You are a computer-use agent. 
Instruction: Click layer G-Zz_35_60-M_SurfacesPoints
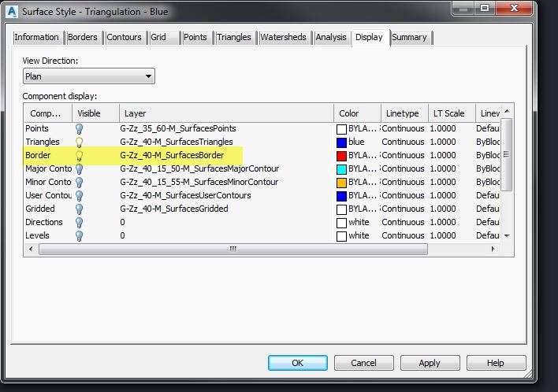pos(178,128)
